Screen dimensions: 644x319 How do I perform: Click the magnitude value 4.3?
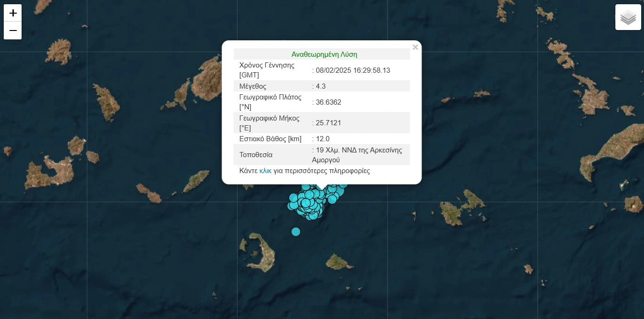coord(321,86)
